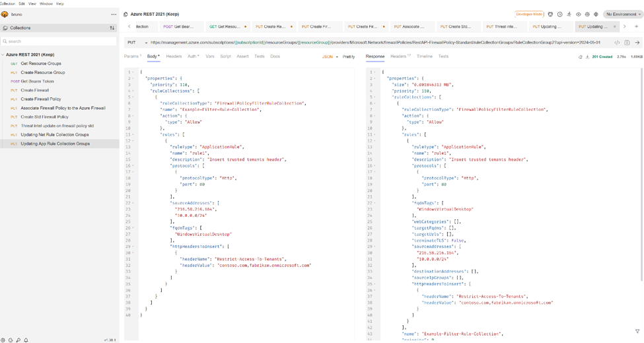The image size is (644, 343).
Task: Open the Bruno bear icon in toolbar
Action: point(550,15)
